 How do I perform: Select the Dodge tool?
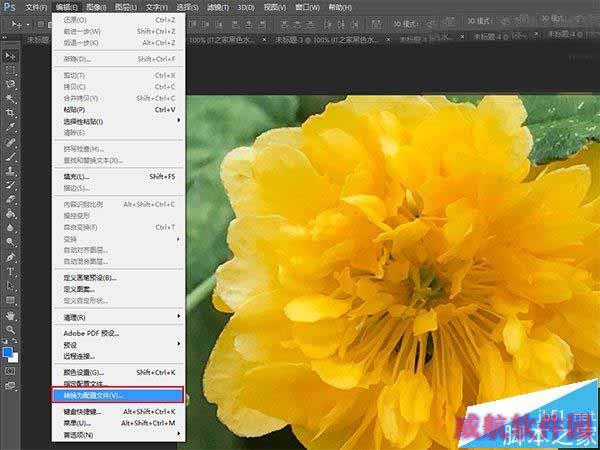pos(10,242)
